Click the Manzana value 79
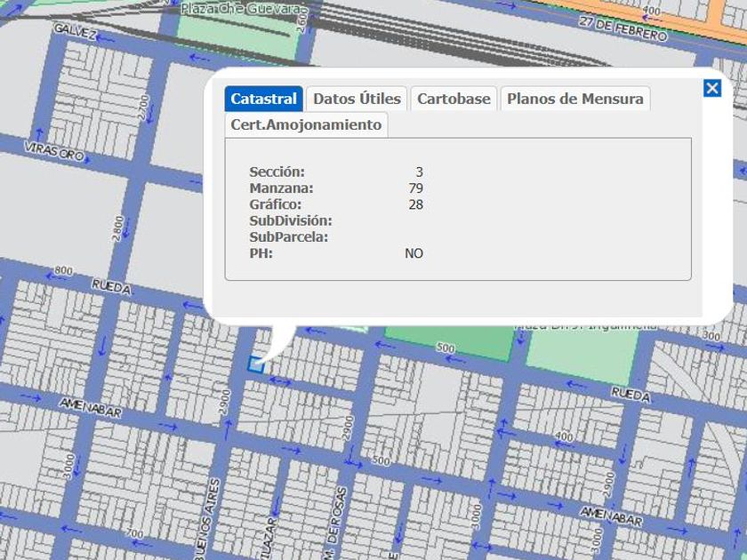The image size is (747, 560). [x=415, y=188]
